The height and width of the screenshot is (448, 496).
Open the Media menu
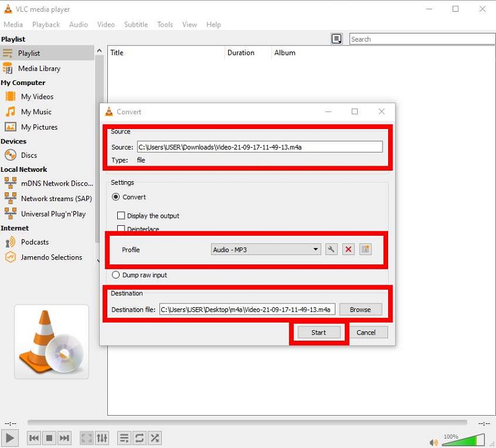13,24
